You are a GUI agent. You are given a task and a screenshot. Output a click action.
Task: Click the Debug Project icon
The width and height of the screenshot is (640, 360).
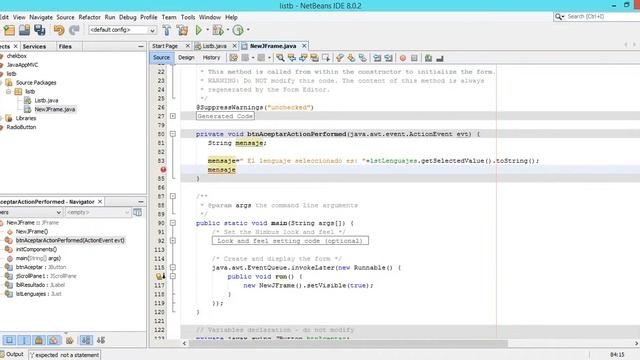coord(218,30)
